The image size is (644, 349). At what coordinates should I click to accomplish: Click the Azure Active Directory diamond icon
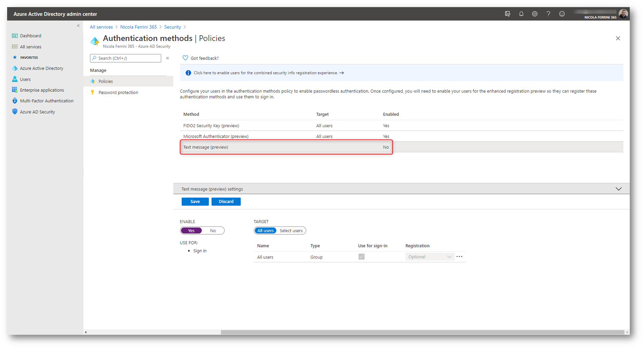(15, 68)
